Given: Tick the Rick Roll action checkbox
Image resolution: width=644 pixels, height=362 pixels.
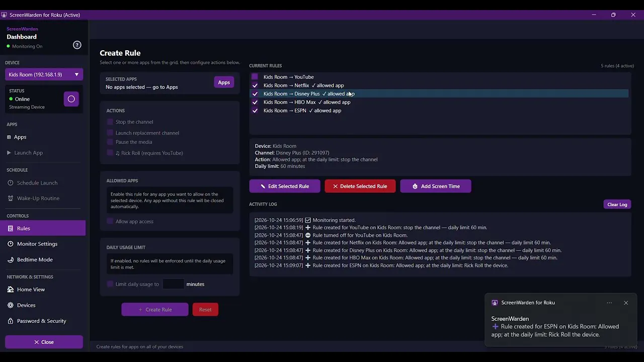Looking at the screenshot, I should coord(110,153).
